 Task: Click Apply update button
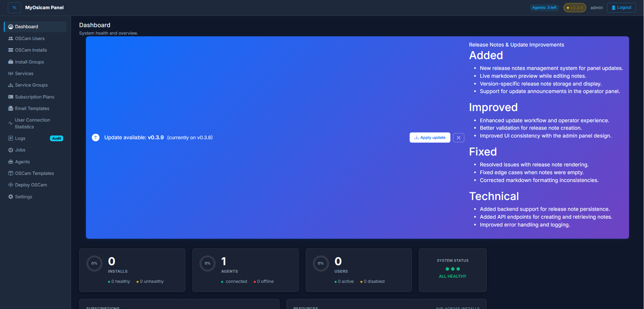pyautogui.click(x=430, y=138)
